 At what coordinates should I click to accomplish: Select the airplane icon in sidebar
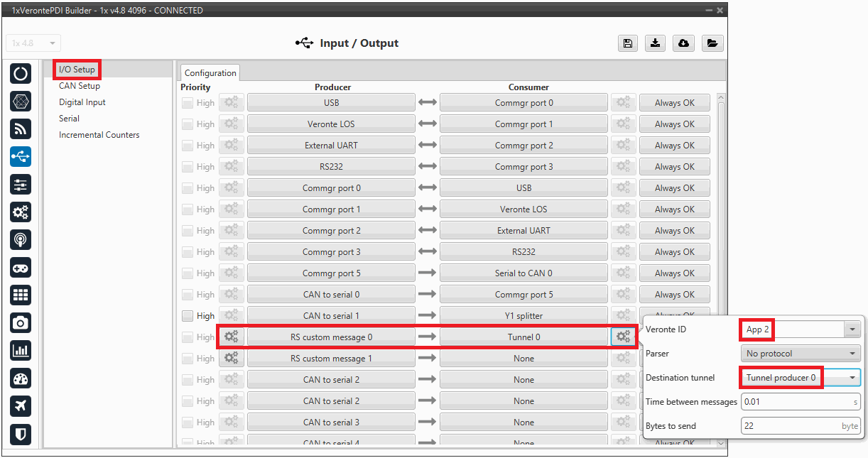coord(21,406)
